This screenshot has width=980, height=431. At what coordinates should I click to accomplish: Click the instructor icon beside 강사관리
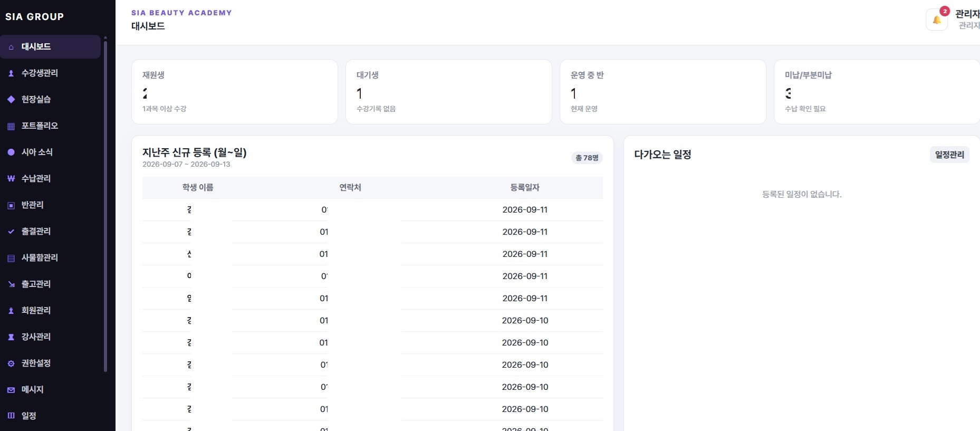[x=11, y=337]
